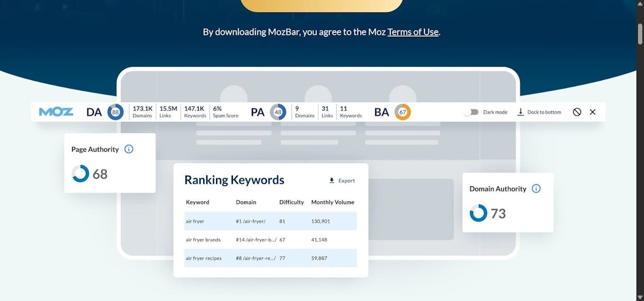
Task: Click the 41,148 monthly volume value
Action: tap(319, 240)
